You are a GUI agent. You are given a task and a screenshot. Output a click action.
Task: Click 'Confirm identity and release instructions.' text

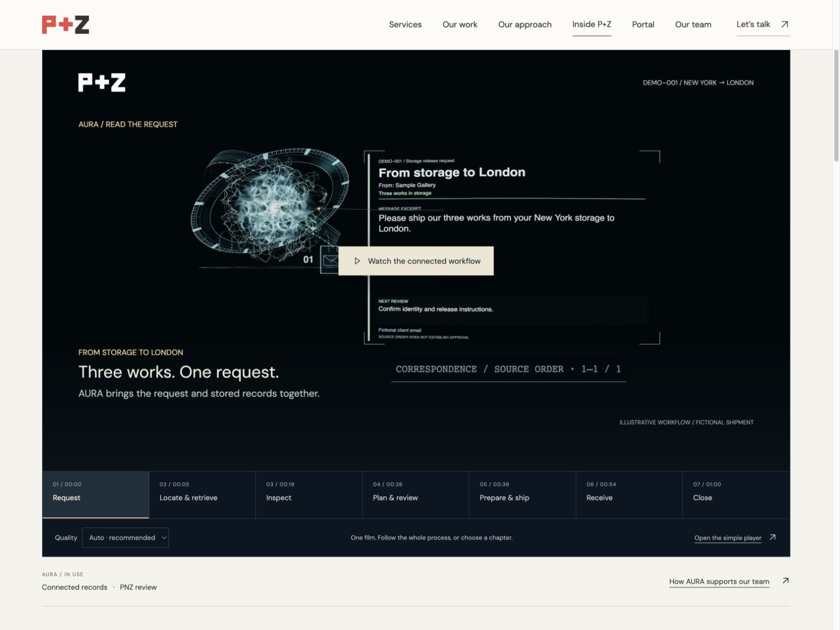436,309
